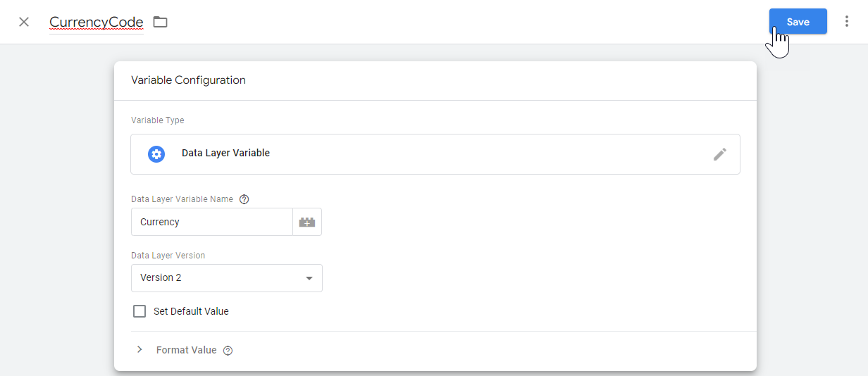
Task: Click the dropdown arrow in the Version field
Action: 309,278
